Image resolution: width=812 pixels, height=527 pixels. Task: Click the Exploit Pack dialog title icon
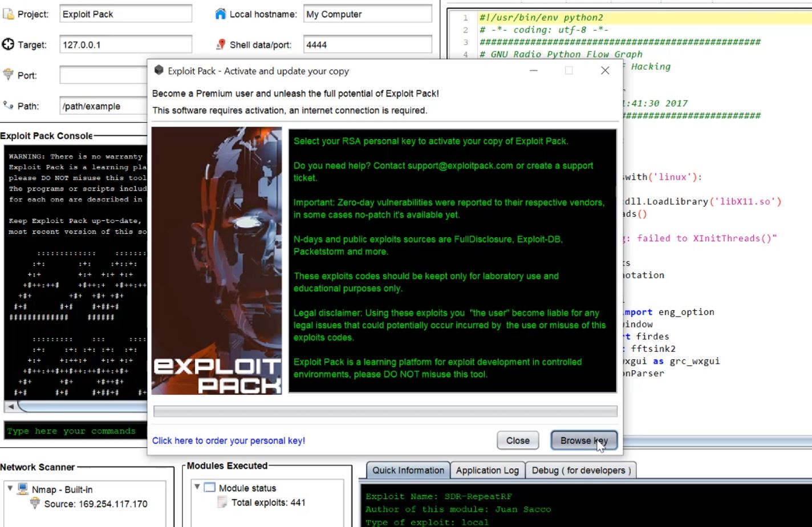[x=159, y=70]
